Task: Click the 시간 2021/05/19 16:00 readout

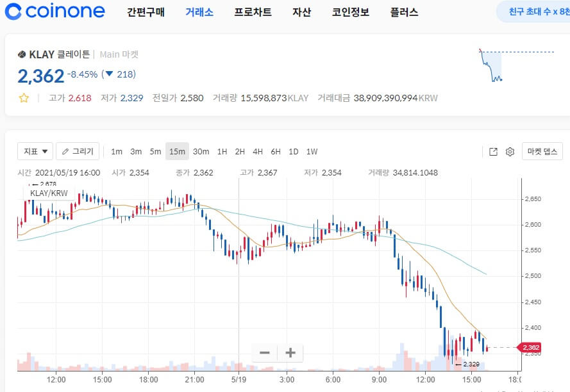Action: (x=59, y=172)
